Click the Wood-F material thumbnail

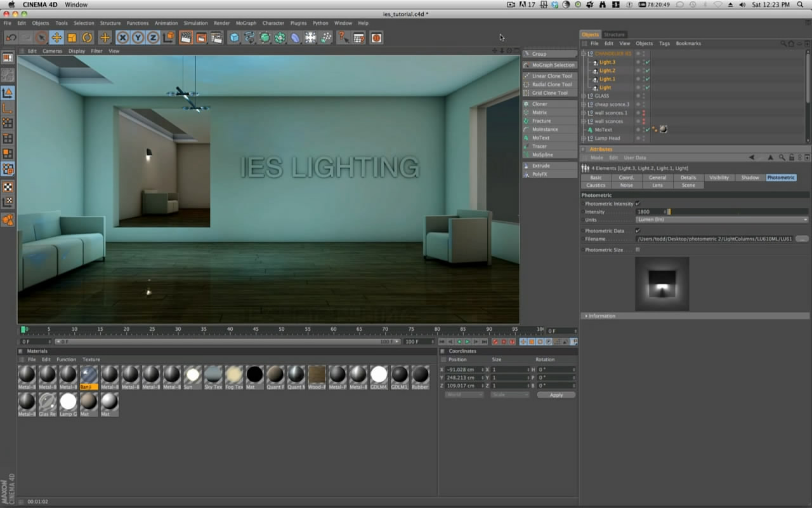pyautogui.click(x=317, y=375)
